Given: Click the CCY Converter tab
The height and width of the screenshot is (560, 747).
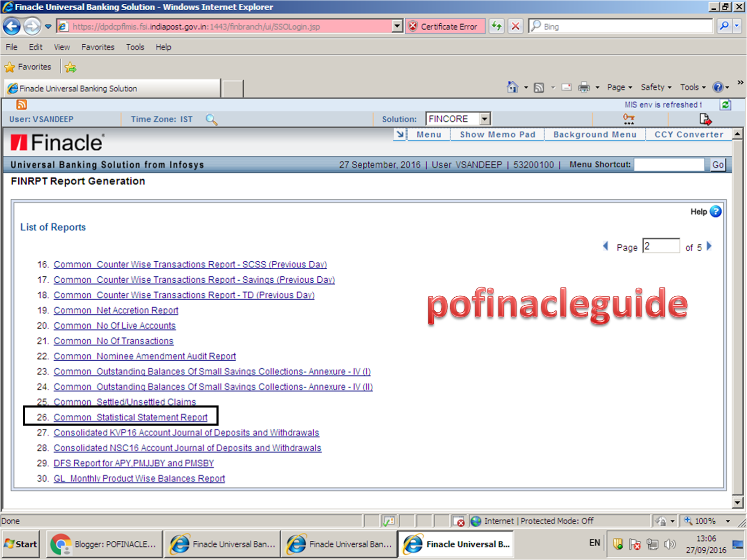Looking at the screenshot, I should point(689,134).
